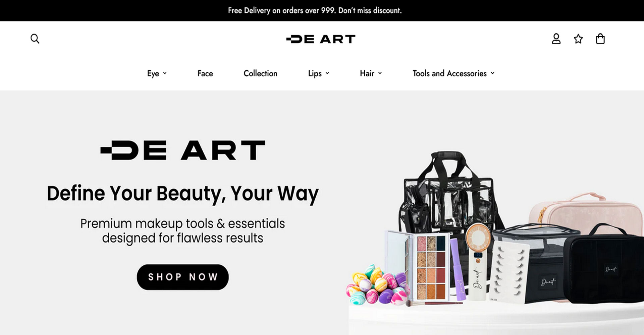Screen dimensions: 644x335
Task: Click the Free Delivery announcement bar text
Action: coord(315,10)
